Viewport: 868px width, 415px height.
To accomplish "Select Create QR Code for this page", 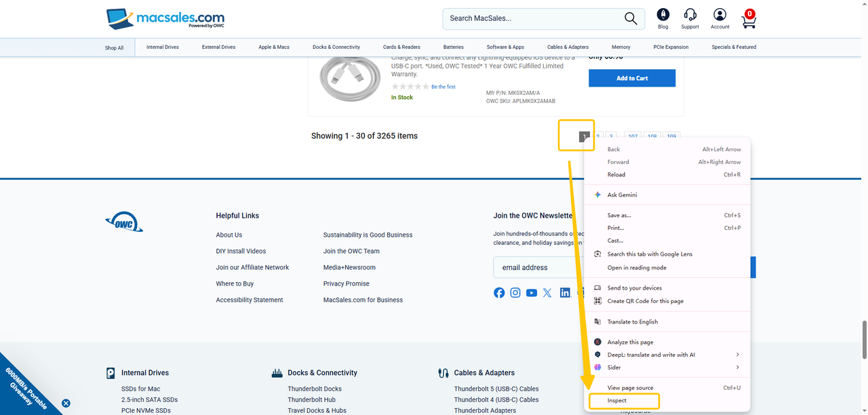I will 667,301.
